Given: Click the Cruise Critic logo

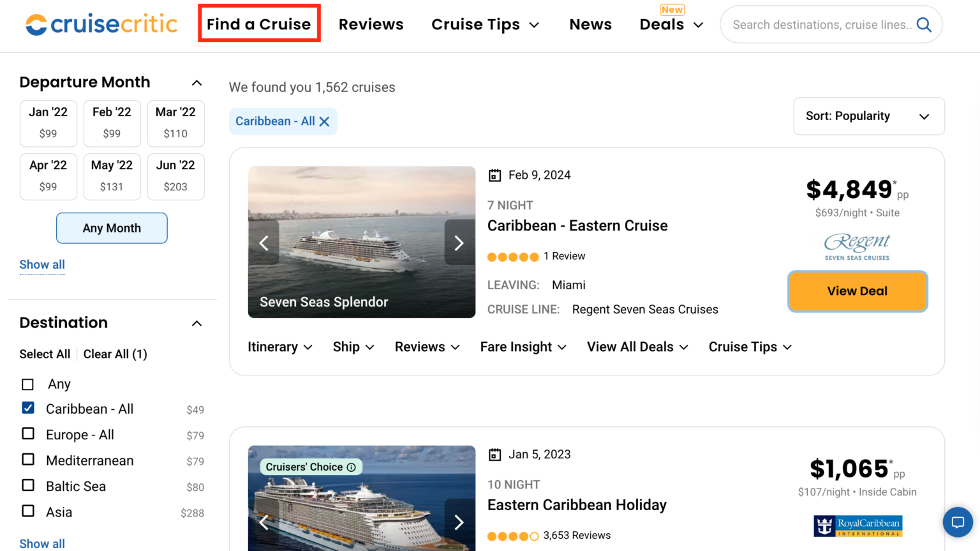Looking at the screenshot, I should click(x=101, y=24).
